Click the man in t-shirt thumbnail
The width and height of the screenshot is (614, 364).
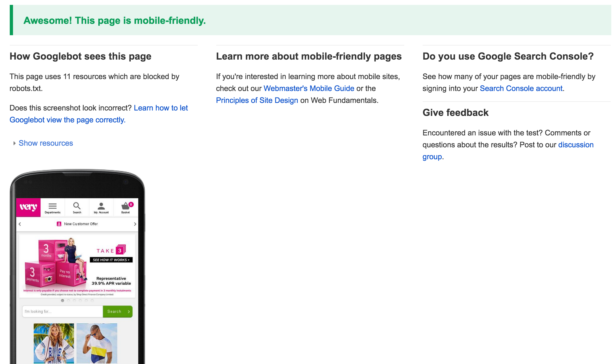97,343
